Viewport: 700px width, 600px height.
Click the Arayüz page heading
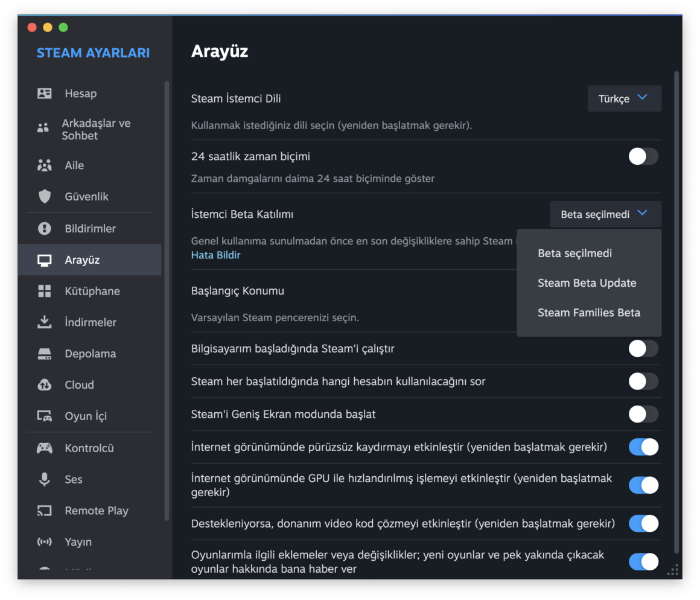[x=219, y=51]
